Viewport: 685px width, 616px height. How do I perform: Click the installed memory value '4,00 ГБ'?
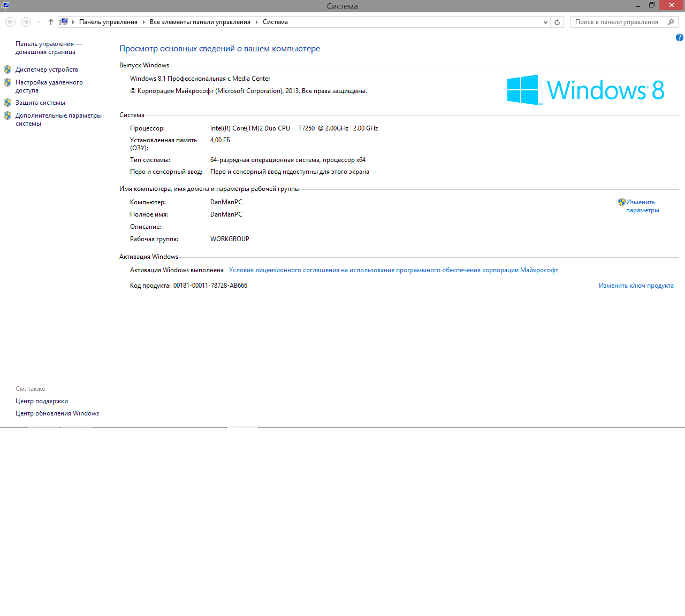tap(220, 140)
